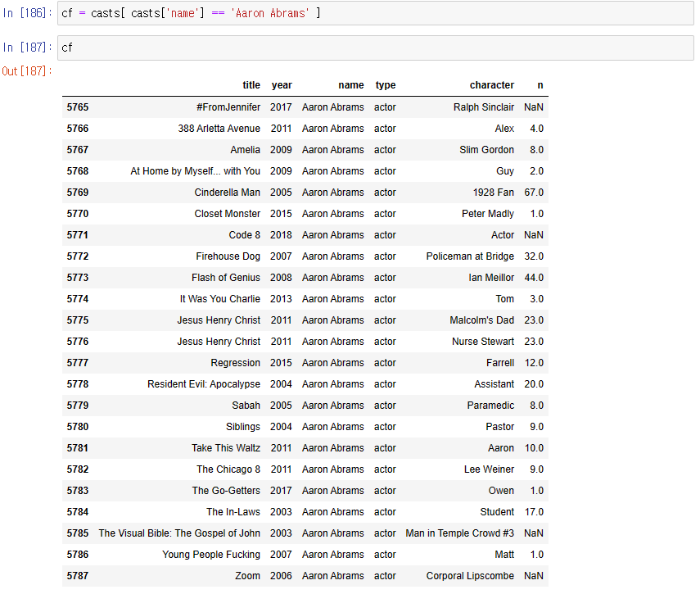Click character 'Man in Temple Crowd #3'
Viewport: 700px width, 594px height.
click(x=460, y=533)
